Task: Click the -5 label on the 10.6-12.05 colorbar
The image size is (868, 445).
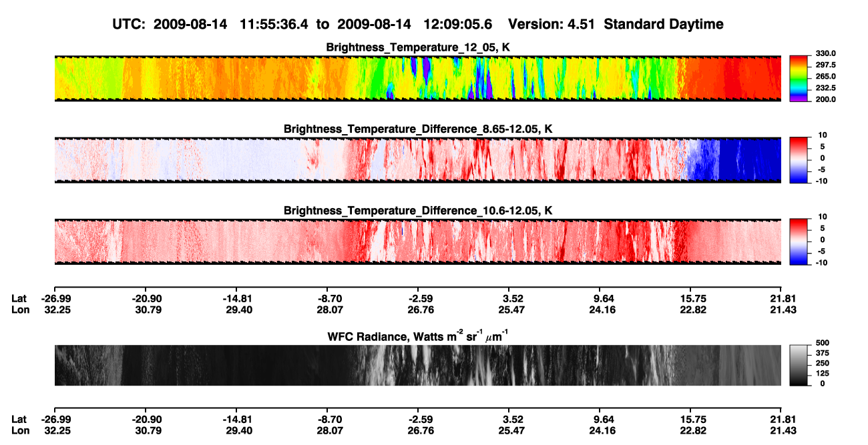Action: [821, 251]
